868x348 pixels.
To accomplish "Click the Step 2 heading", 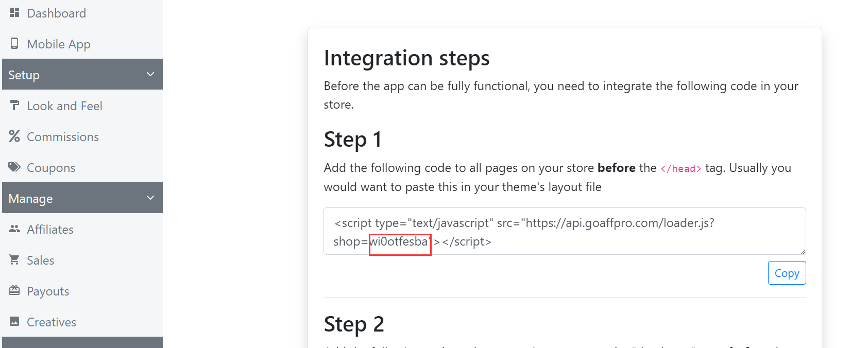I will tap(354, 324).
